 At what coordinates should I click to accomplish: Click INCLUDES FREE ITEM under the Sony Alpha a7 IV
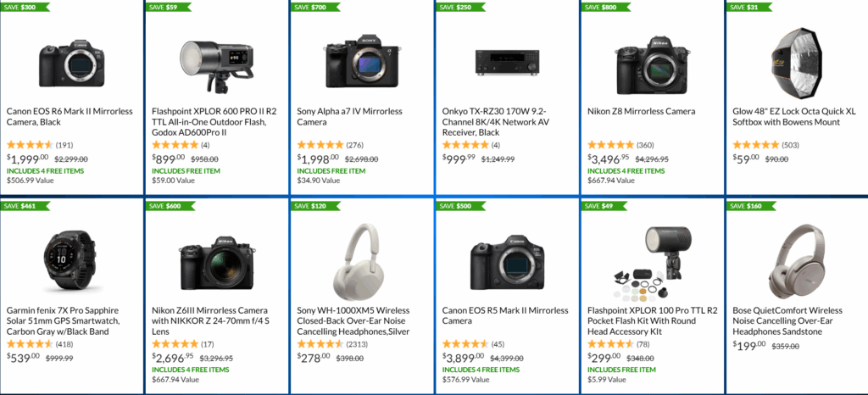[331, 171]
